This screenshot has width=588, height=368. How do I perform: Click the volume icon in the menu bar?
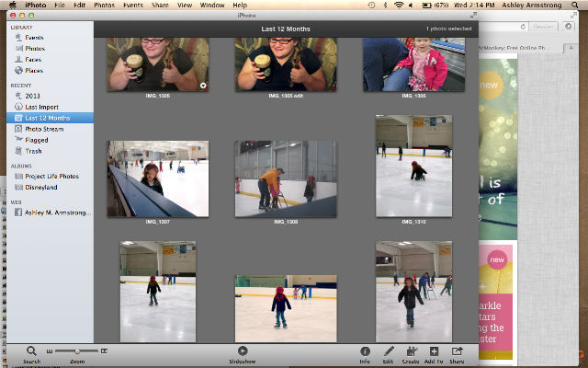[411, 6]
